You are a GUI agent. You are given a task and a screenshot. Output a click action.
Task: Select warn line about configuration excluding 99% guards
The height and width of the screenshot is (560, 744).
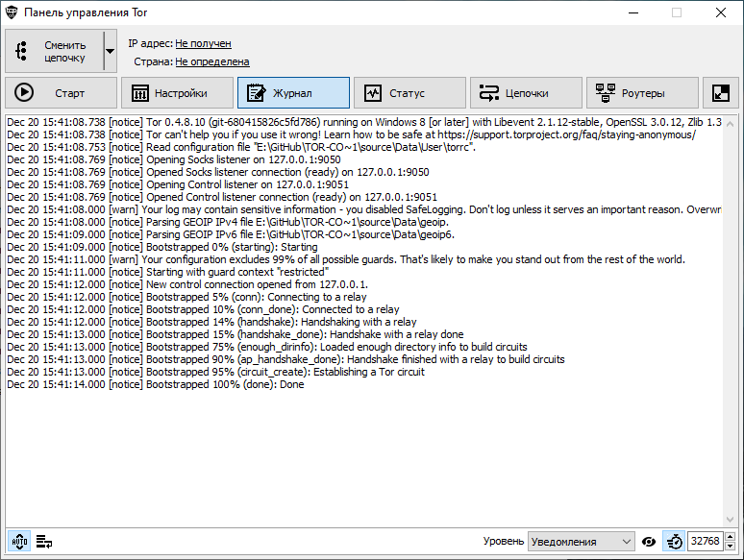(346, 259)
